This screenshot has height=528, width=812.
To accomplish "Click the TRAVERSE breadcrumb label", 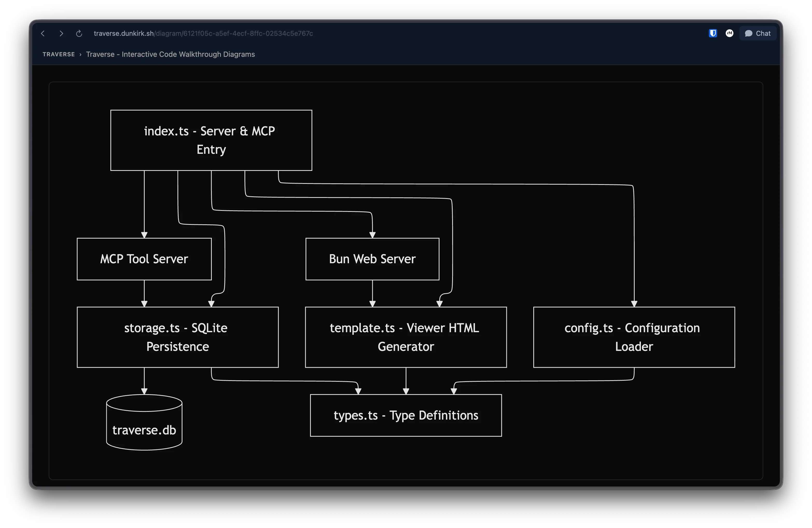I will pos(58,54).
